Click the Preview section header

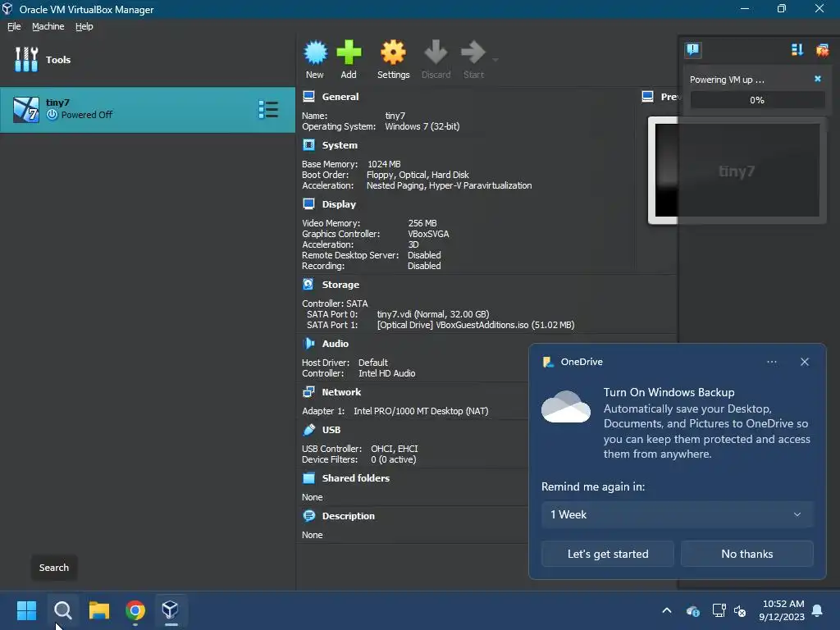point(669,97)
